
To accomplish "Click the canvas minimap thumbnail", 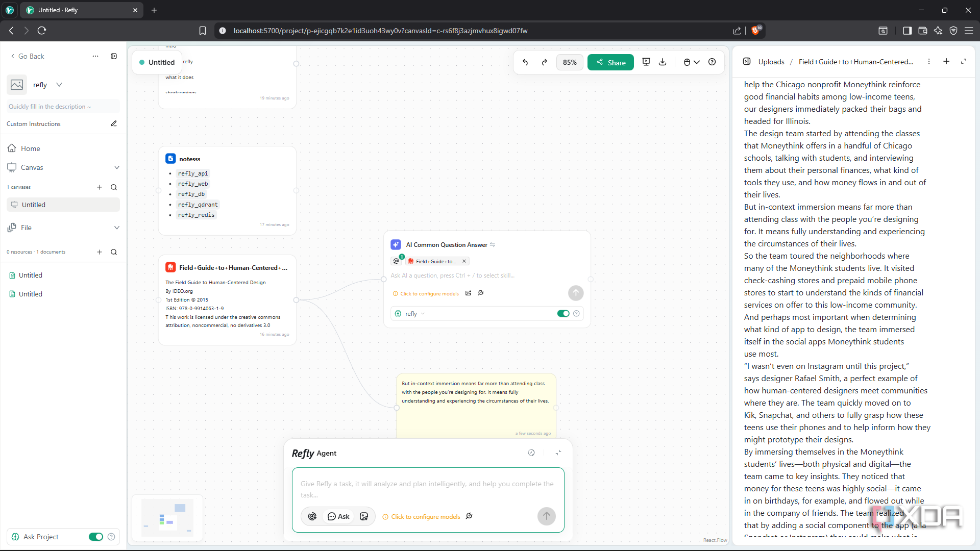I will click(x=167, y=517).
